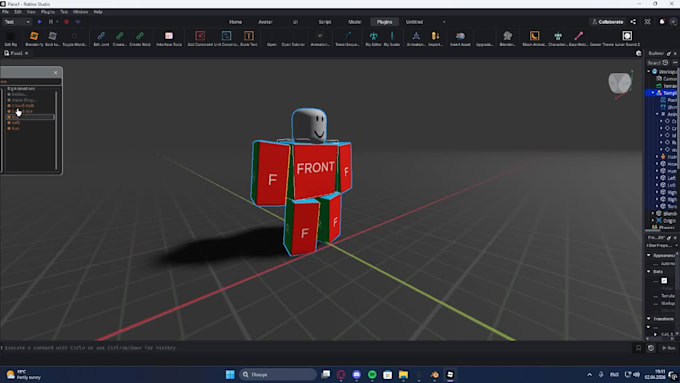Click the view orientation cube gizmo

620,83
